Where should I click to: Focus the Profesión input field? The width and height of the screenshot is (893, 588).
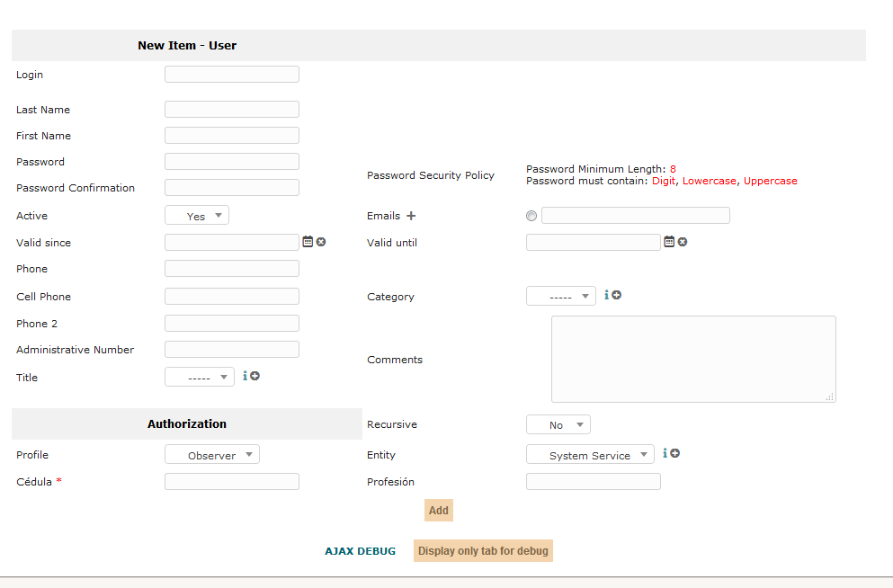click(x=594, y=482)
